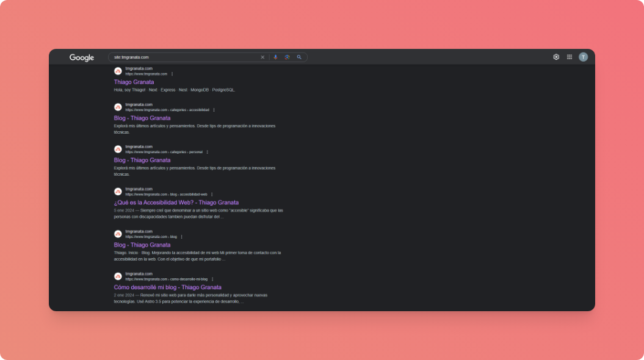Screen dimensions: 644x360
Task: Open Blog result under categories accesibilidad
Action: click(142, 118)
